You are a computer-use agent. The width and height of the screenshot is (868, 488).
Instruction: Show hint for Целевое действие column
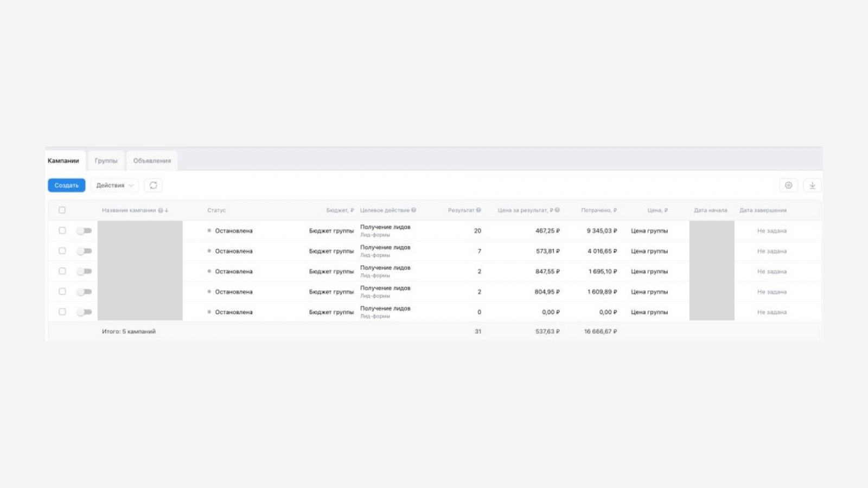click(x=414, y=210)
